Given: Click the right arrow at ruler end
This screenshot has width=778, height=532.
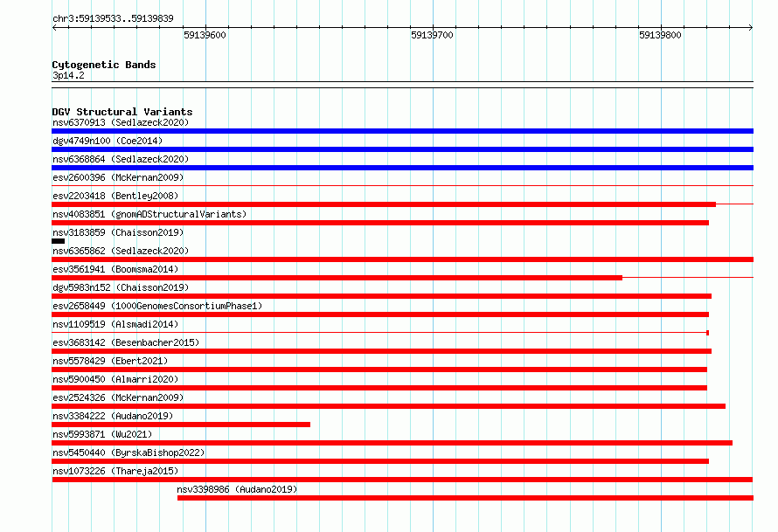Looking at the screenshot, I should pyautogui.click(x=751, y=27).
